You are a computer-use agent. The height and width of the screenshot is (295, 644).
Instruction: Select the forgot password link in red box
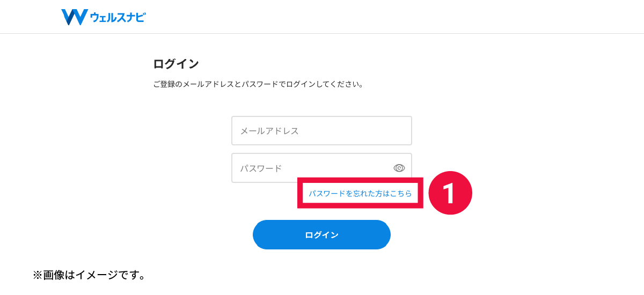click(x=360, y=194)
